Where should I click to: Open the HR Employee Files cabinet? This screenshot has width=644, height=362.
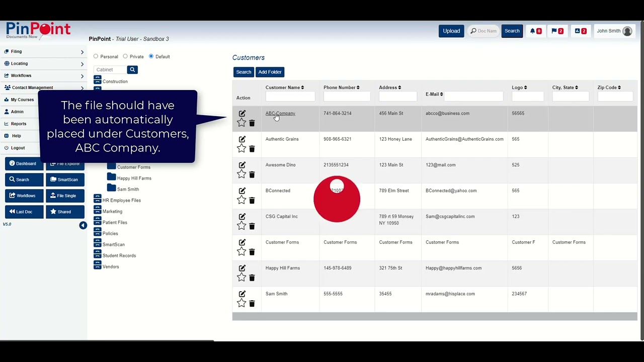[117, 200]
